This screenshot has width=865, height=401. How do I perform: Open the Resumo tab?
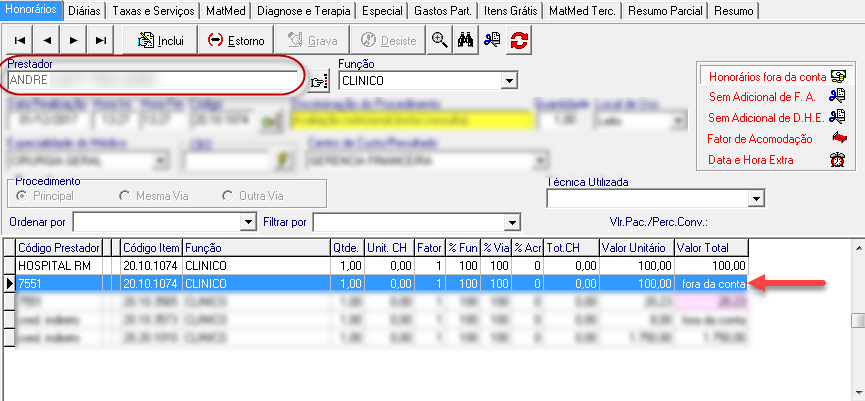734,10
